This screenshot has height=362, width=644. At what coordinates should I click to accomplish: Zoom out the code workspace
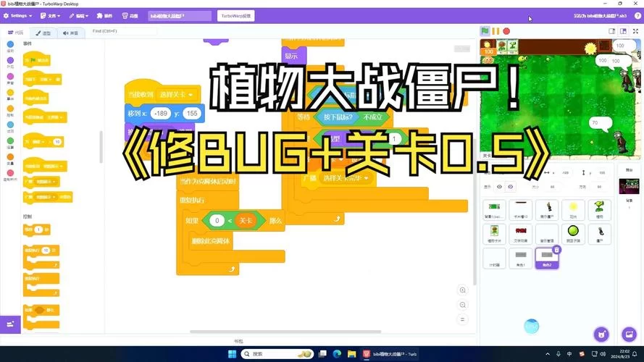pyautogui.click(x=462, y=305)
